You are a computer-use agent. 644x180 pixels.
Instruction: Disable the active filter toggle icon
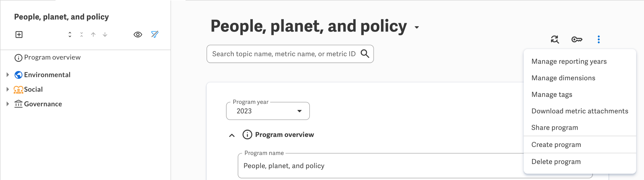click(155, 35)
